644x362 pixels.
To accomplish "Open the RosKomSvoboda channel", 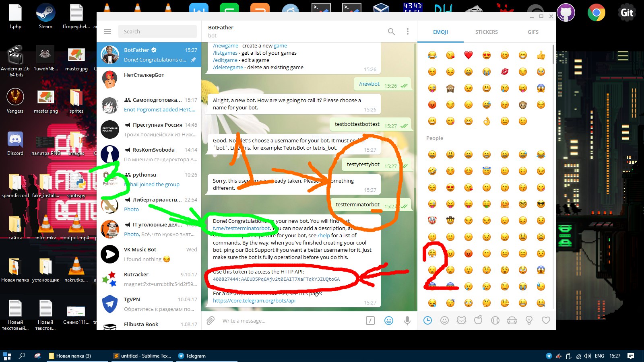I will (x=149, y=154).
